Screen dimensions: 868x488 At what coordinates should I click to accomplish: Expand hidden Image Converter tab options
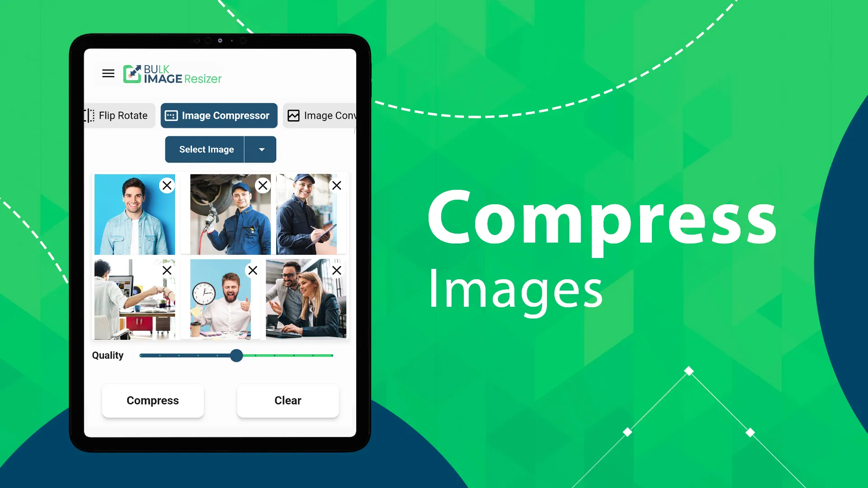point(321,116)
